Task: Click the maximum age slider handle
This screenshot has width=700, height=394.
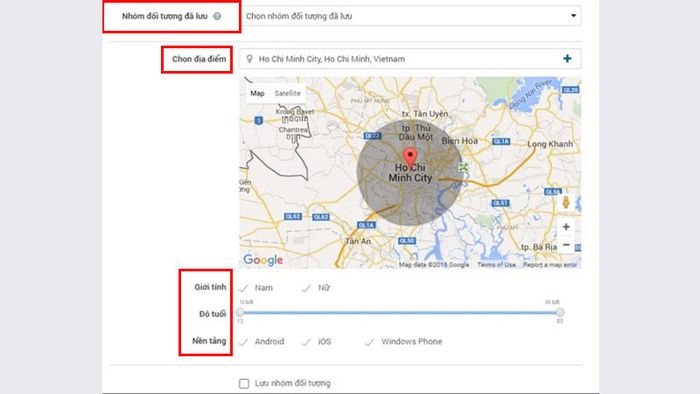Action: 560,312
